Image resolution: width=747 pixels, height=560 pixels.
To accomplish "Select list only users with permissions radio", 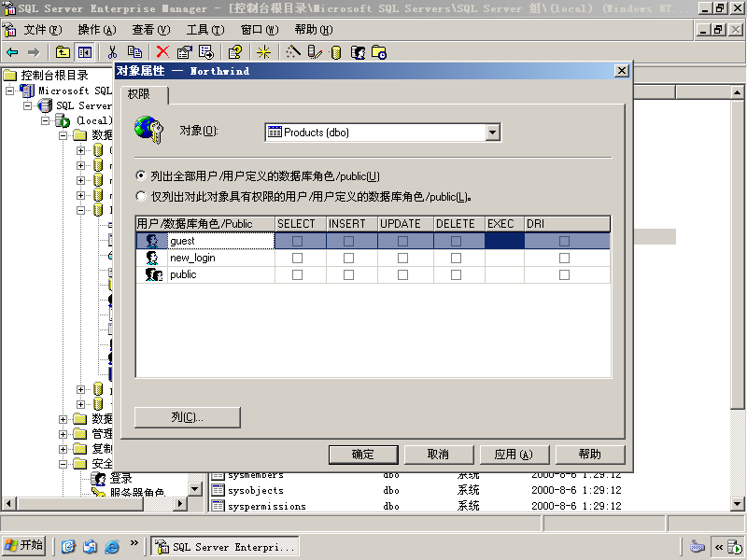I will 141,196.
